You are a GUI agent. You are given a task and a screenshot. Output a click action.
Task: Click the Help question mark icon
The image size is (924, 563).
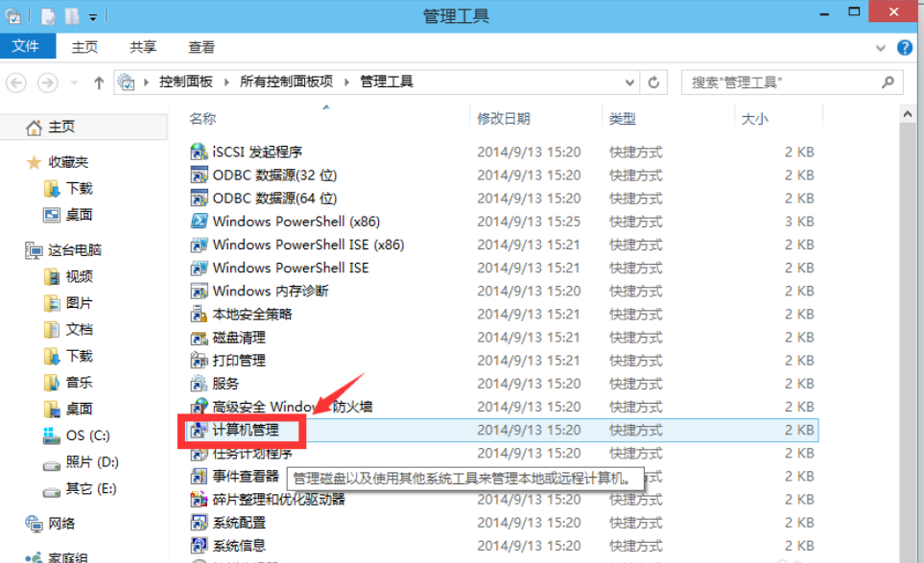click(904, 47)
